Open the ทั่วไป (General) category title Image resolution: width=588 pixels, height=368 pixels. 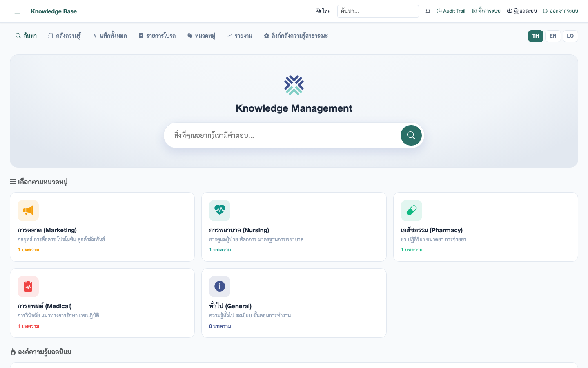pyautogui.click(x=230, y=306)
